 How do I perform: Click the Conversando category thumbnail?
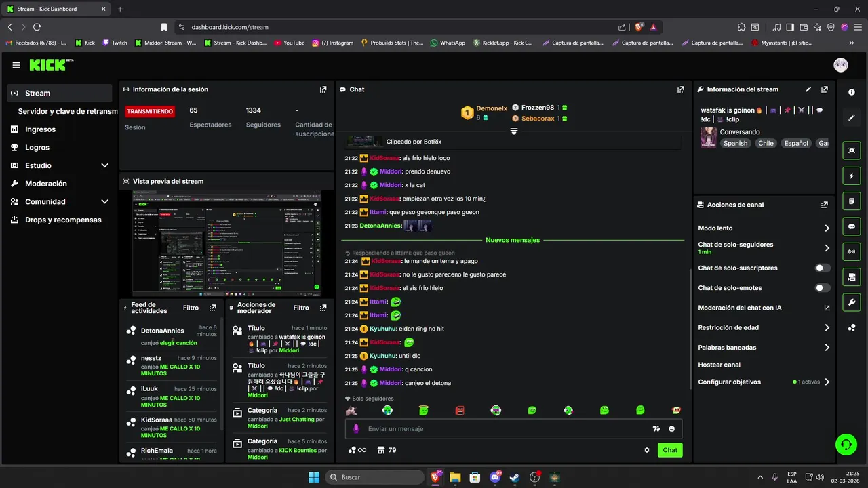(709, 138)
